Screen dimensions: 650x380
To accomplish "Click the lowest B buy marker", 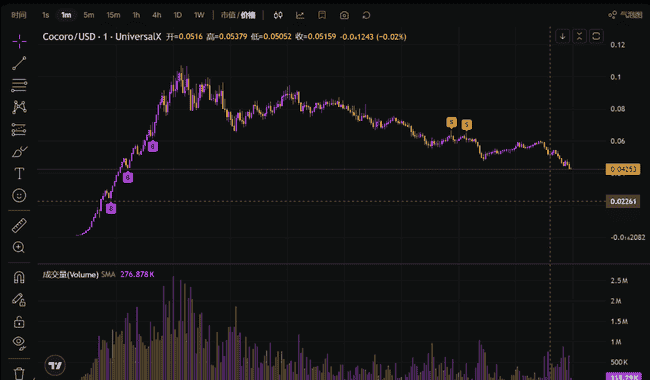I will (111, 208).
